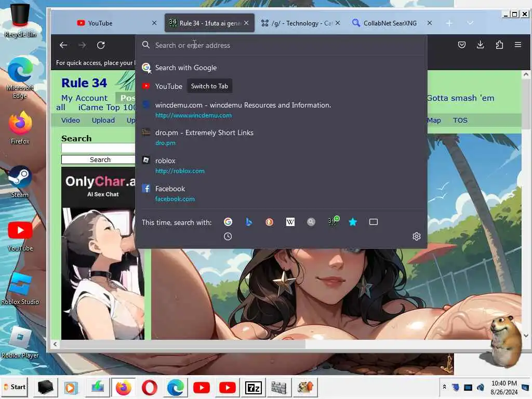Open the volume speaker tray icon

click(481, 387)
